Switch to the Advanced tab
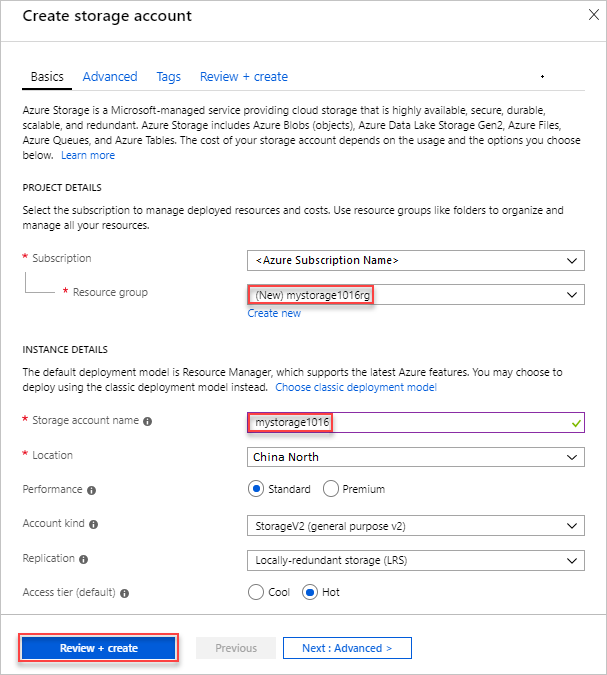The image size is (607, 675). [110, 77]
